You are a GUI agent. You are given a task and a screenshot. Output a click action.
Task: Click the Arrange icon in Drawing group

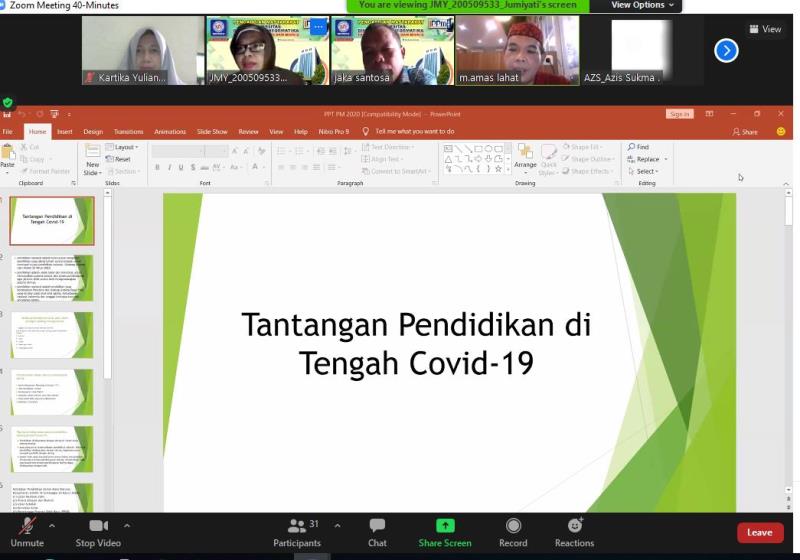(525, 156)
